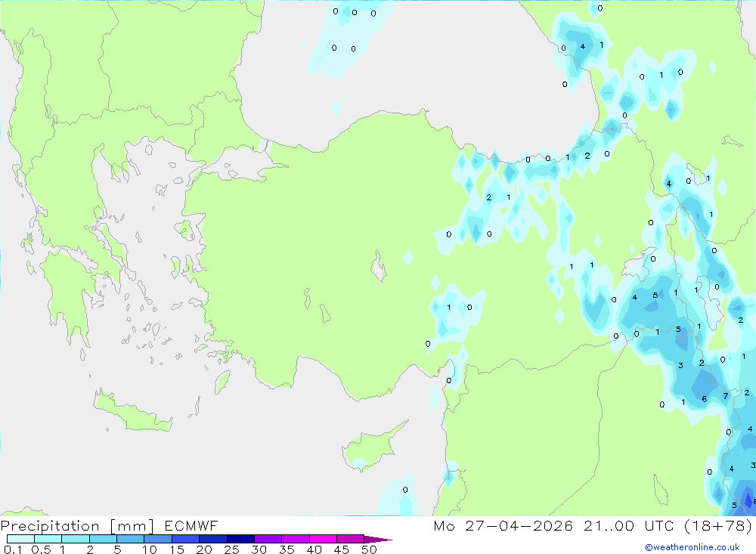Pick the 35–40 mm purple legend swatch

point(296,539)
